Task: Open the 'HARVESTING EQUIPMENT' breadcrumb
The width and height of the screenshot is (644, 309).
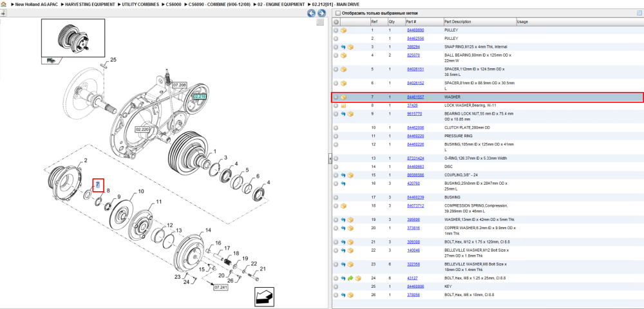Action: click(90, 4)
